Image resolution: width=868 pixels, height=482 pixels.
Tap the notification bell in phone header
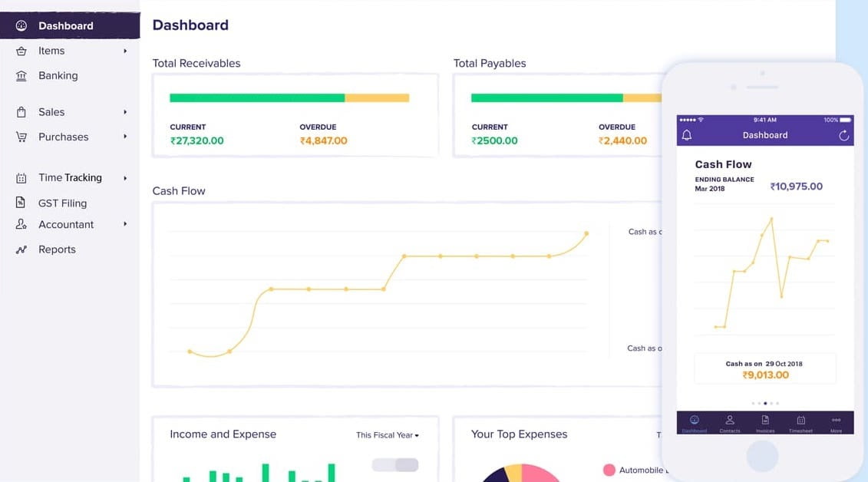[686, 135]
